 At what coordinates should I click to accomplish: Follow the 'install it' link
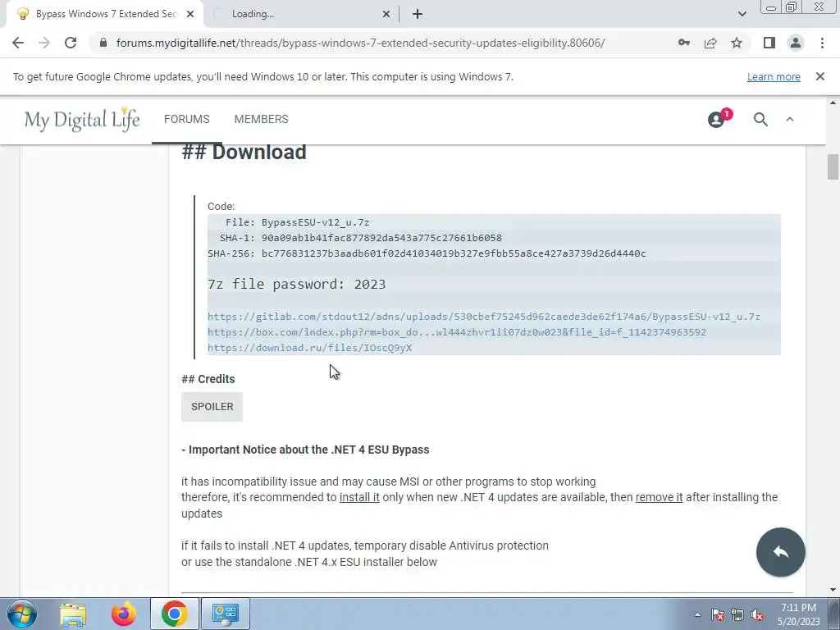click(x=359, y=497)
